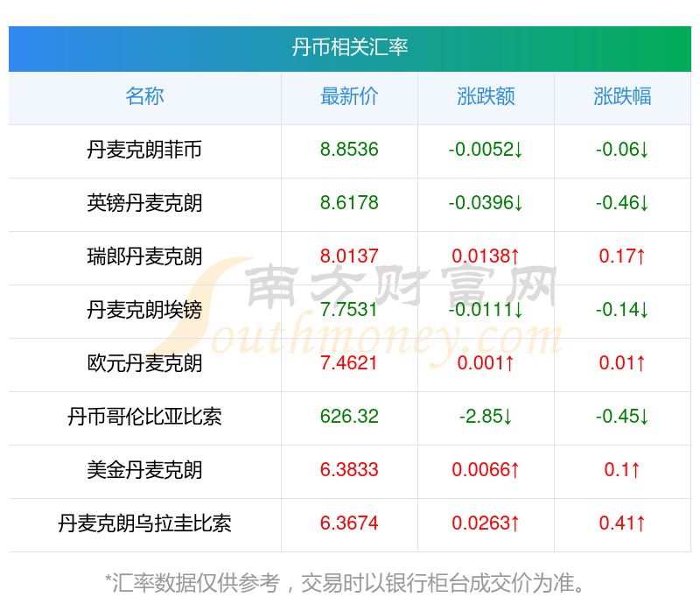700x611 pixels.
Task: Click the price 8.0137
Action: coord(349,256)
